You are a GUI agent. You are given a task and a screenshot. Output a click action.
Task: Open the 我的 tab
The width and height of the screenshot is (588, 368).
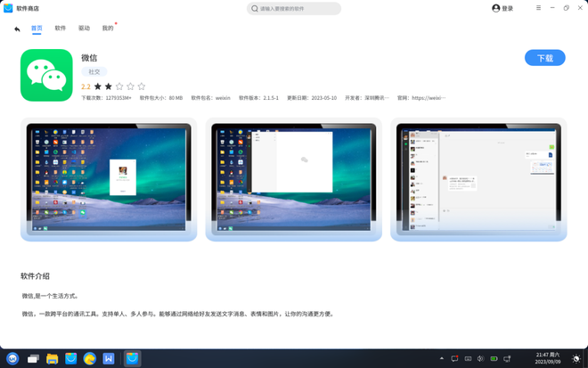click(107, 29)
